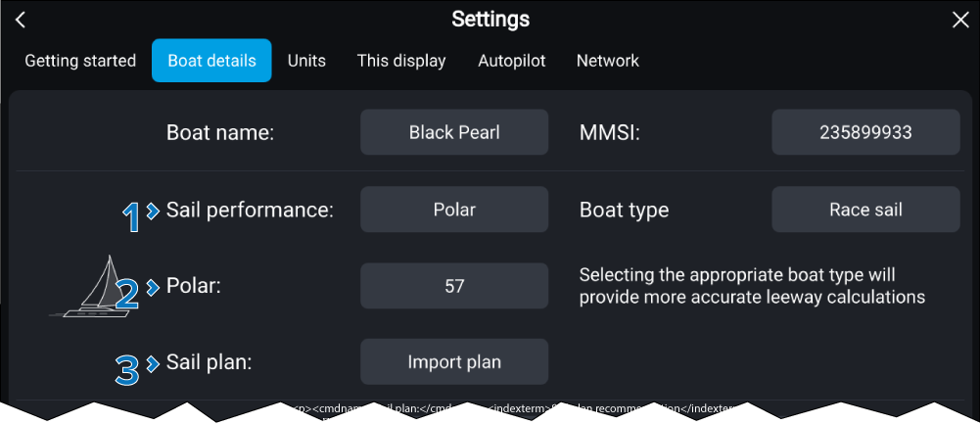The height and width of the screenshot is (425, 980).
Task: Close the Settings screen
Action: pos(959,21)
